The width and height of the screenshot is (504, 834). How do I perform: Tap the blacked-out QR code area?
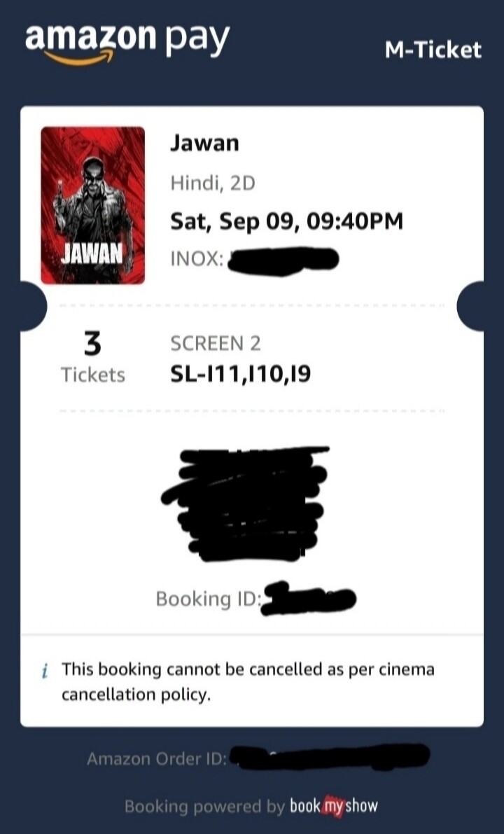246,504
